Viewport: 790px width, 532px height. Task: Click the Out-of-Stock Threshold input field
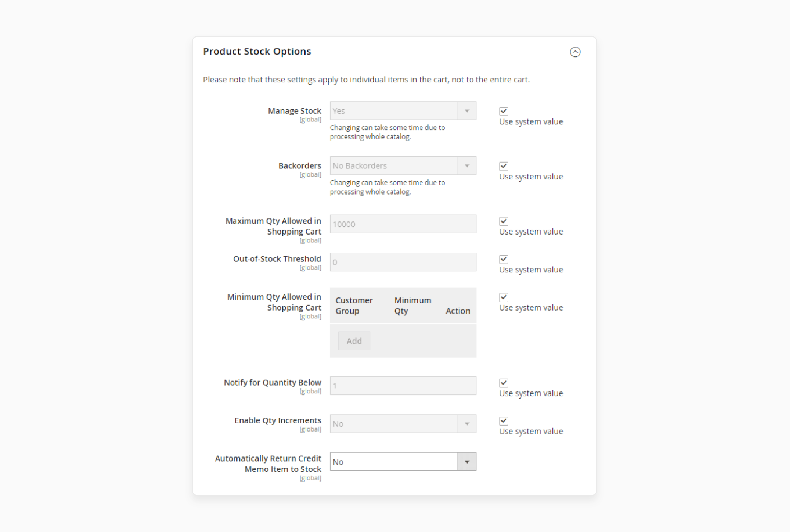(403, 262)
